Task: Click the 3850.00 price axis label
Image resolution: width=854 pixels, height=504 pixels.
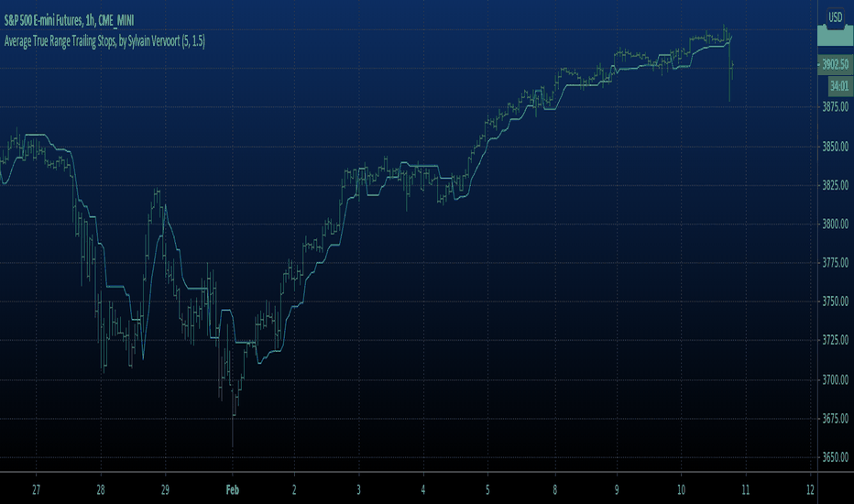Action: [835, 146]
